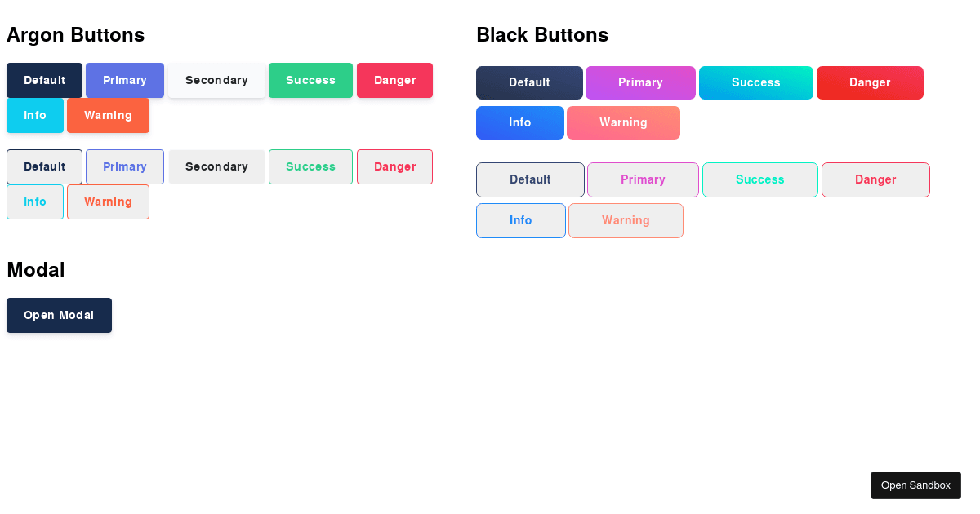980x514 pixels.
Task: Click the orange Argon Warning button
Action: point(108,115)
